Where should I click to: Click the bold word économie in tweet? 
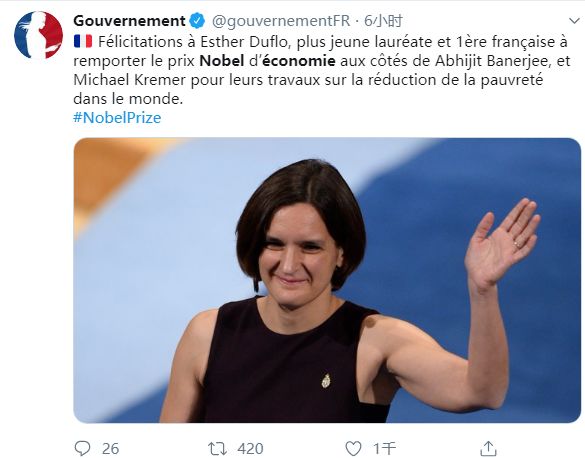point(299,61)
